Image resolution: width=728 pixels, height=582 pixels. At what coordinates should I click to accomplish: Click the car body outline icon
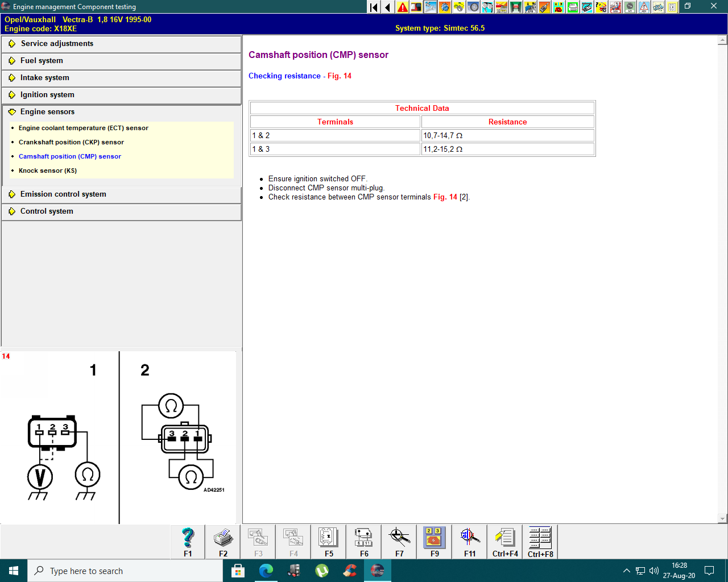point(658,7)
